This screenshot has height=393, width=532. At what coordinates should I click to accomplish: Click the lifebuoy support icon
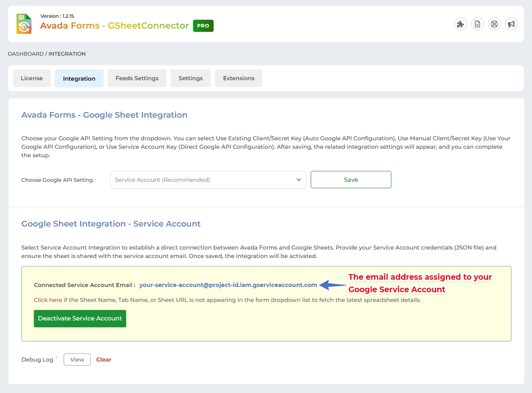(494, 24)
